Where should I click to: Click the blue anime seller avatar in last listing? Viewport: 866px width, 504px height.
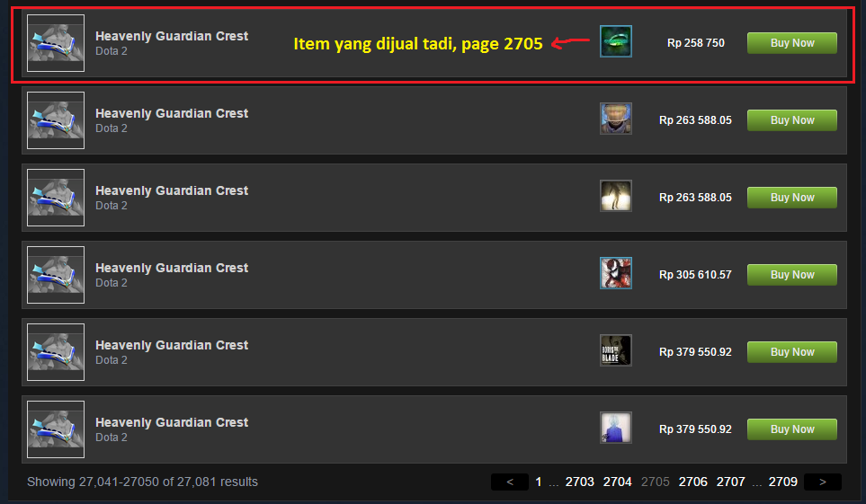616,428
